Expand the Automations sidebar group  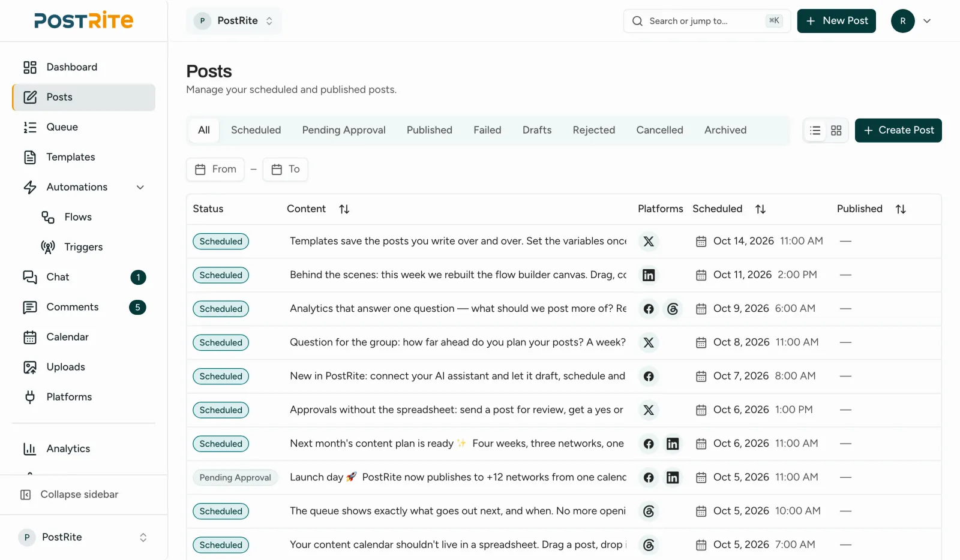(x=83, y=187)
